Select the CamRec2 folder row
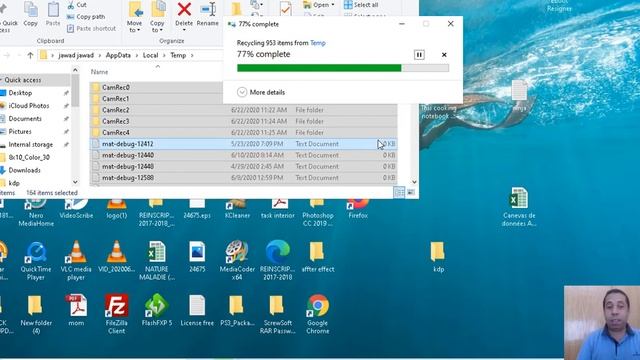The image size is (640, 360). pos(243,110)
